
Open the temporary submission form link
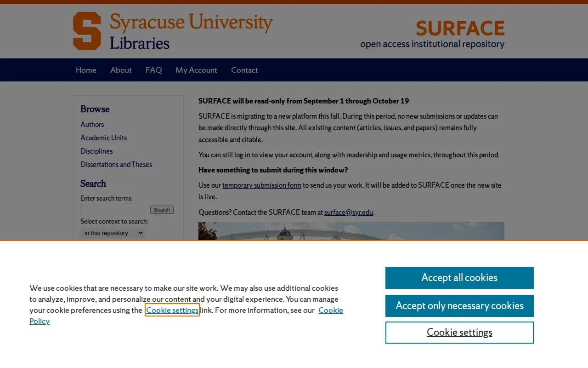[262, 185]
